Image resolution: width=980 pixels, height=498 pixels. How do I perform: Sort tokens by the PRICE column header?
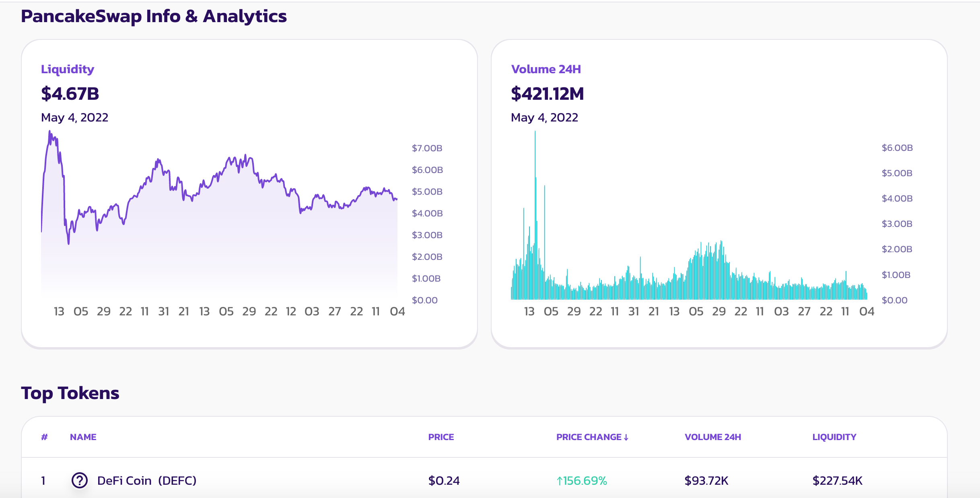tap(441, 437)
